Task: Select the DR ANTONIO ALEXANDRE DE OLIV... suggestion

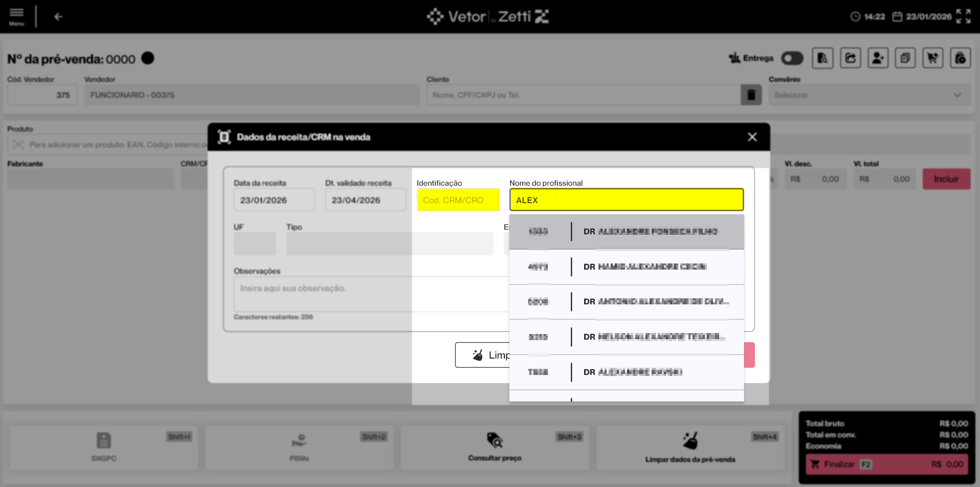Action: tap(627, 302)
